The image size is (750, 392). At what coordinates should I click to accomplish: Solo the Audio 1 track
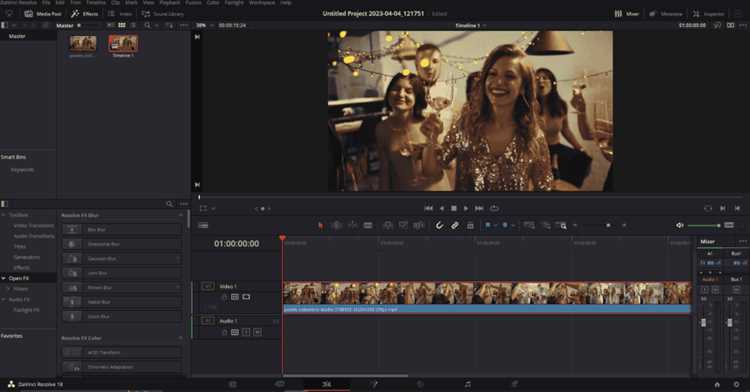point(246,332)
